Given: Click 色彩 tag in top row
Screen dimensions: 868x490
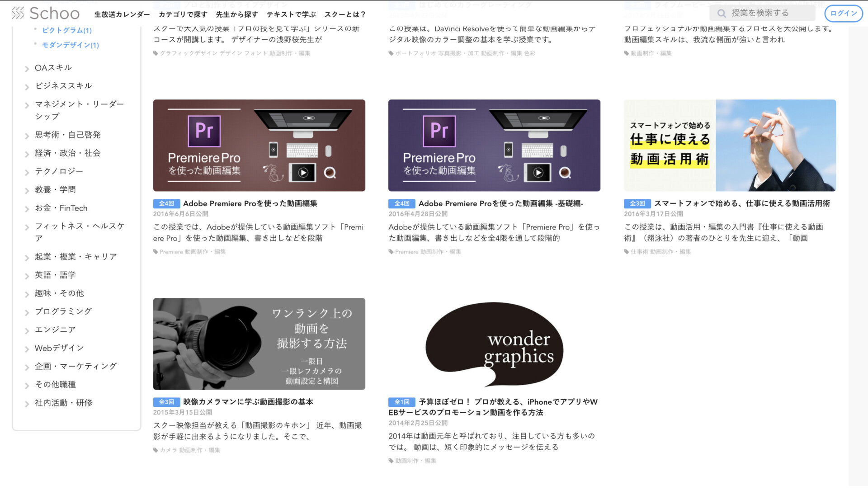Looking at the screenshot, I should [530, 54].
